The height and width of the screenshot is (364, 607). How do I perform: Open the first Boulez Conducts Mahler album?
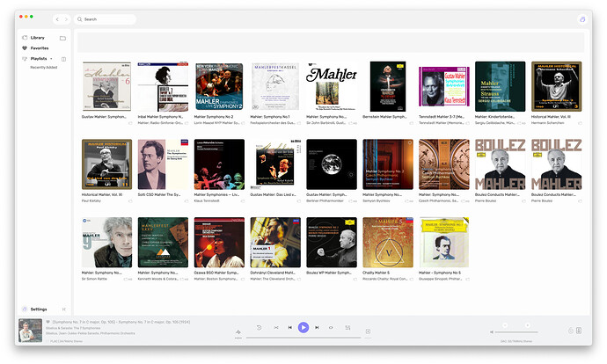tap(501, 164)
